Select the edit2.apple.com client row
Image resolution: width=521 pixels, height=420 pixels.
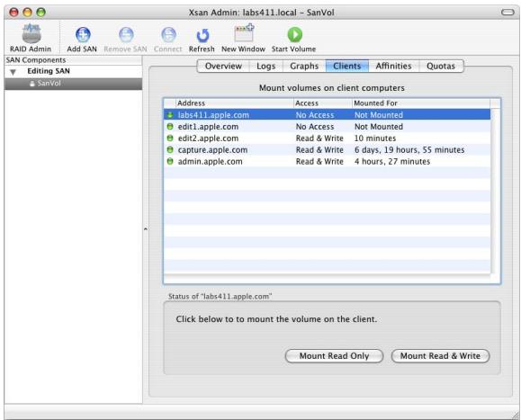327,139
